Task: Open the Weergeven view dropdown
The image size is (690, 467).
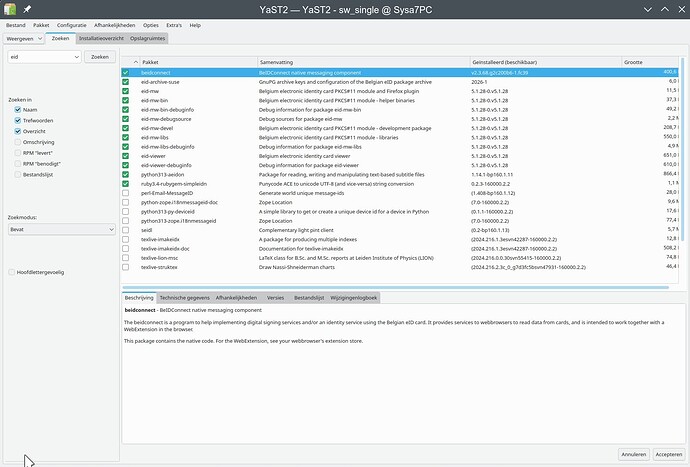Action: [x=24, y=39]
